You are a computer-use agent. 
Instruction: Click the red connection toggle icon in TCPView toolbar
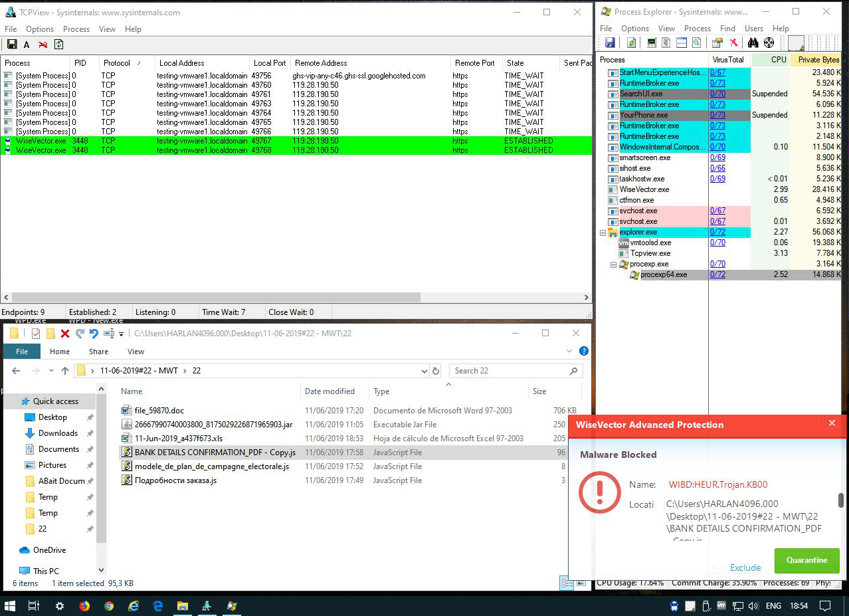coord(43,45)
